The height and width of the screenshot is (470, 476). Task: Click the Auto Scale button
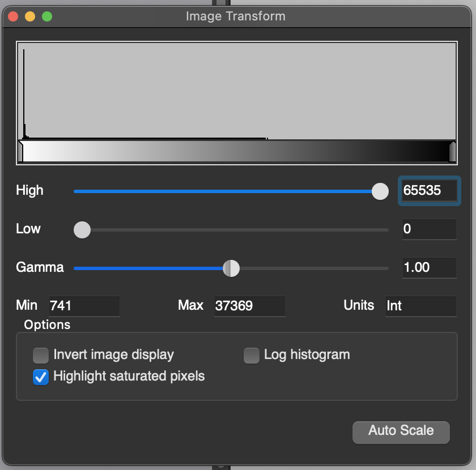pos(401,432)
